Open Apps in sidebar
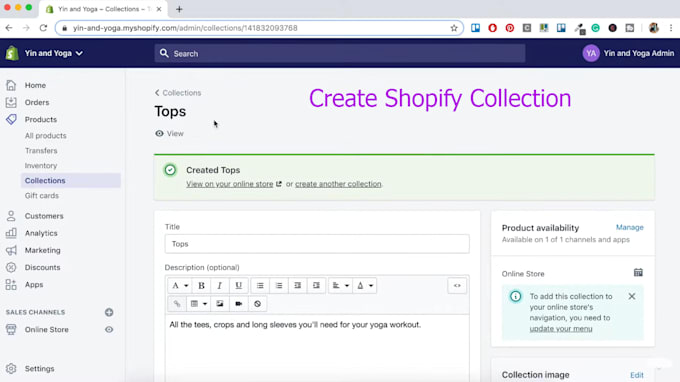680x382 pixels. pyautogui.click(x=34, y=284)
